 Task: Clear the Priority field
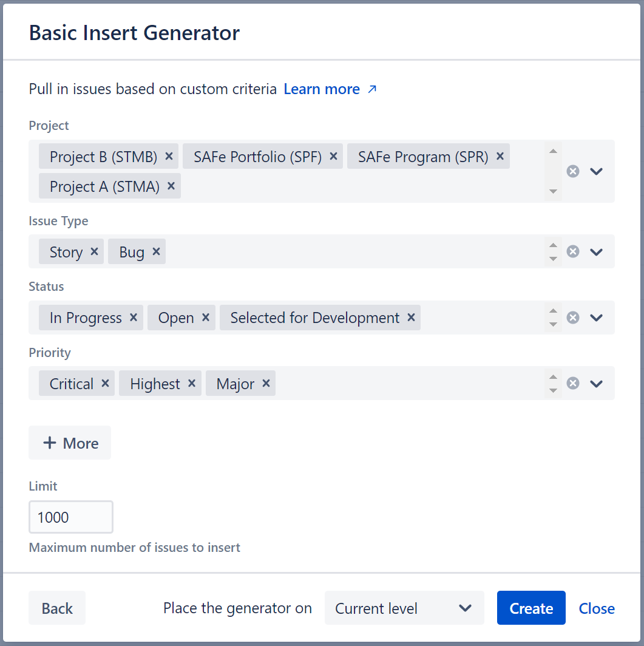pyautogui.click(x=573, y=383)
